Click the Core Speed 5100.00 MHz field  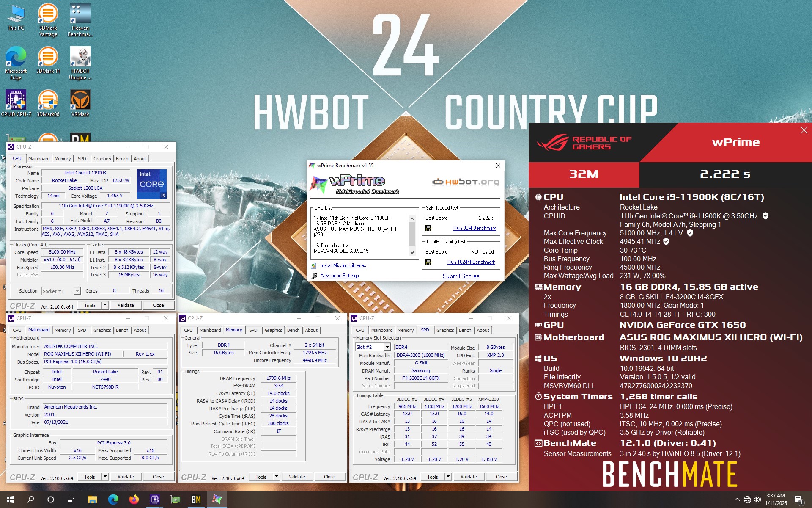pos(62,252)
